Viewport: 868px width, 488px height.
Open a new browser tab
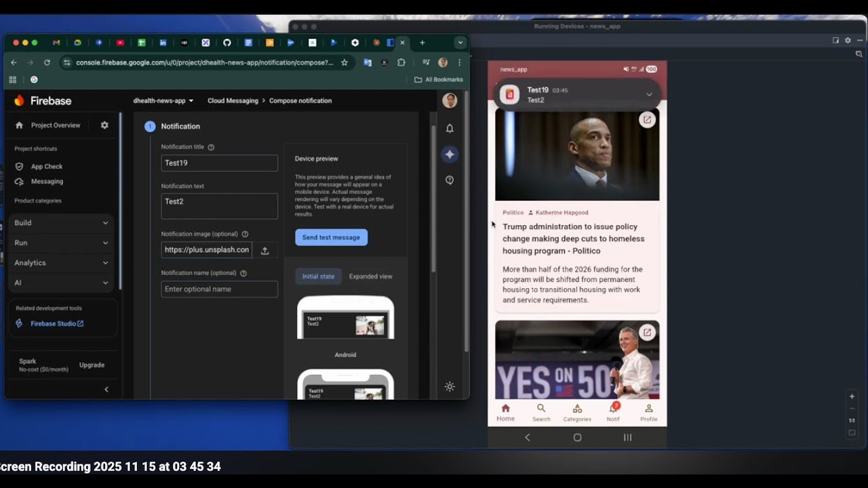tap(422, 43)
